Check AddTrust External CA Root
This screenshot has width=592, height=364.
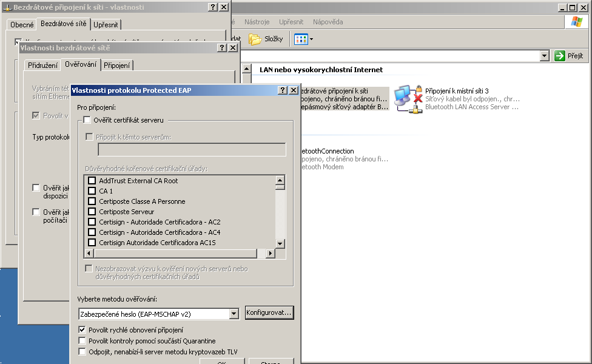(x=92, y=181)
